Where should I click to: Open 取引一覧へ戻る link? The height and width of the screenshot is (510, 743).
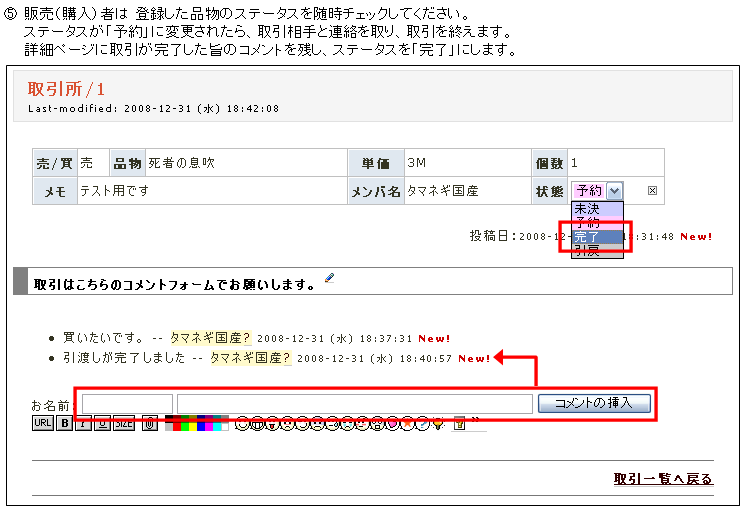(x=663, y=479)
